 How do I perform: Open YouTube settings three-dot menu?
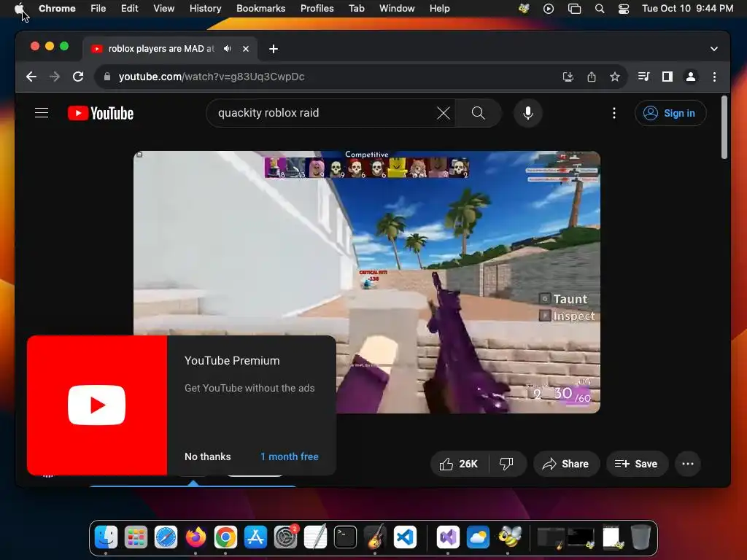[614, 113]
